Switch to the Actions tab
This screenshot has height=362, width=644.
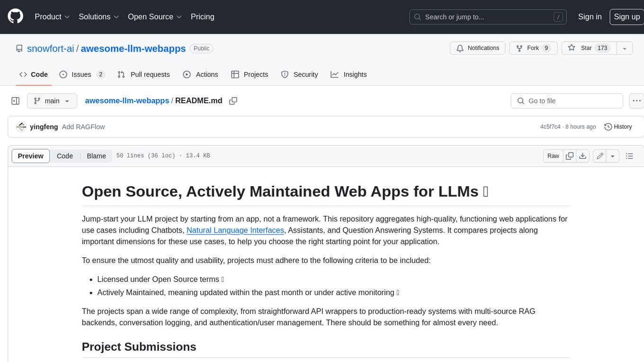point(200,74)
